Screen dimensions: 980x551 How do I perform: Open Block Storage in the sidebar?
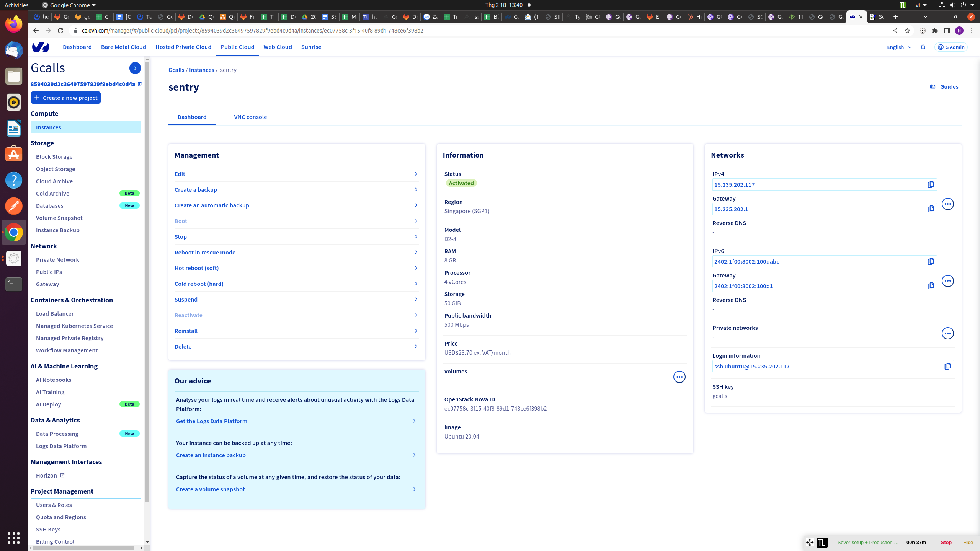54,156
